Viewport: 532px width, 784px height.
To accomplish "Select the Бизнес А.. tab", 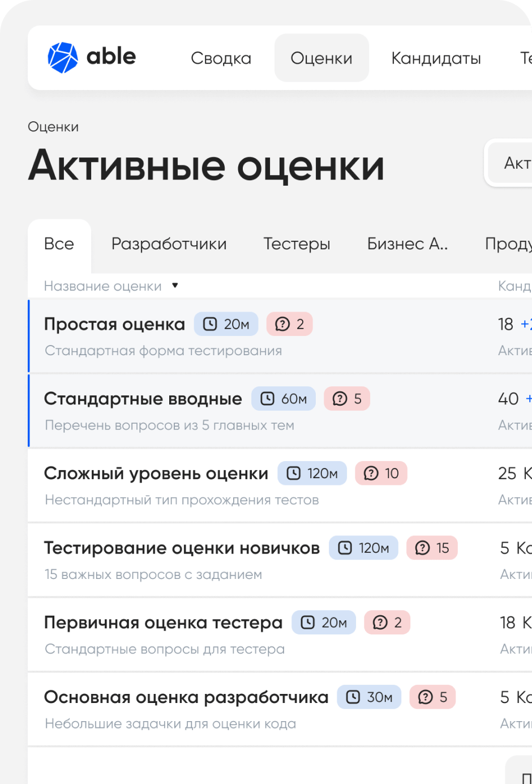I will click(x=407, y=244).
